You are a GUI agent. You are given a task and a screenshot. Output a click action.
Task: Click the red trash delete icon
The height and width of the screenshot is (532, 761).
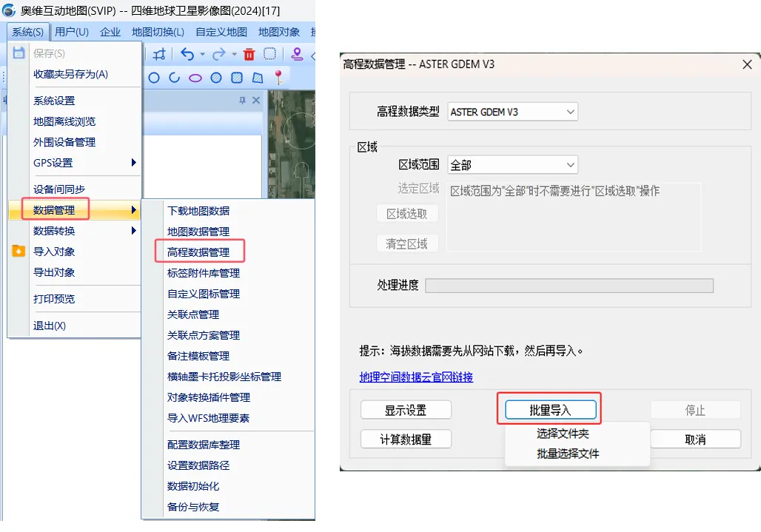click(x=249, y=54)
